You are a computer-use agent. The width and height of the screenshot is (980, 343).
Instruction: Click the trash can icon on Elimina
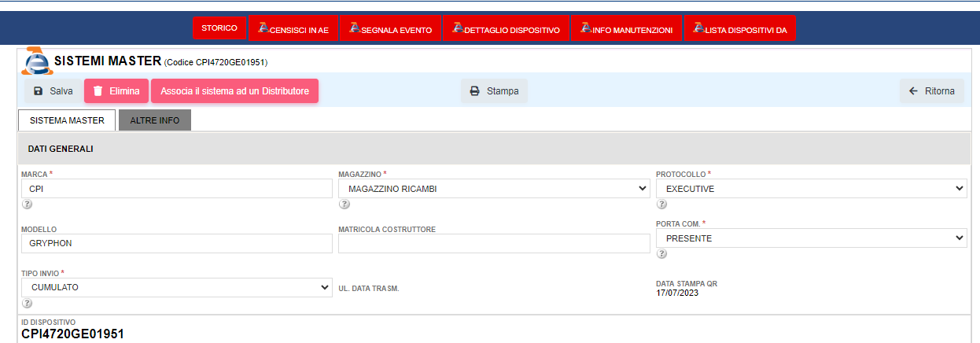(98, 91)
